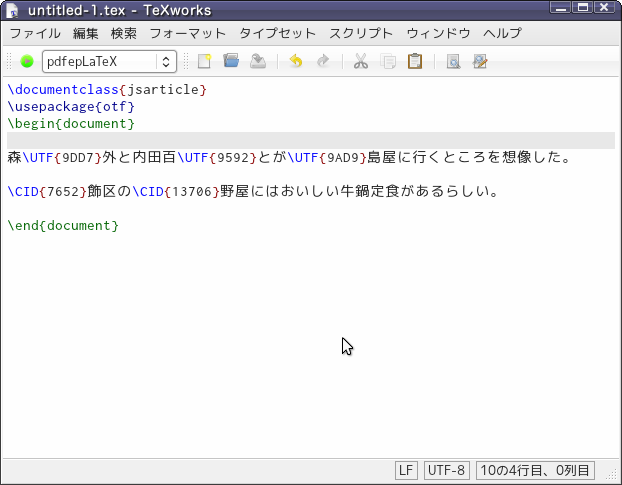Copy selection with the copy icon
The height and width of the screenshot is (485, 622).
pyautogui.click(x=388, y=61)
